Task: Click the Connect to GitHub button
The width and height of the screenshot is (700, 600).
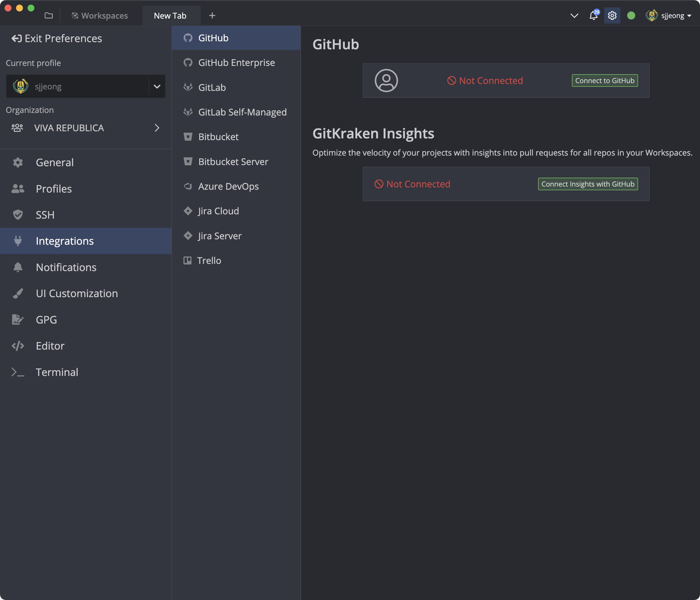Action: click(x=604, y=80)
